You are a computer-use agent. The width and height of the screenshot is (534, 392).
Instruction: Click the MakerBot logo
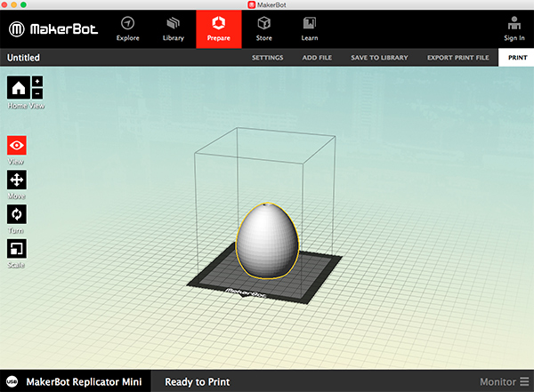click(x=53, y=29)
